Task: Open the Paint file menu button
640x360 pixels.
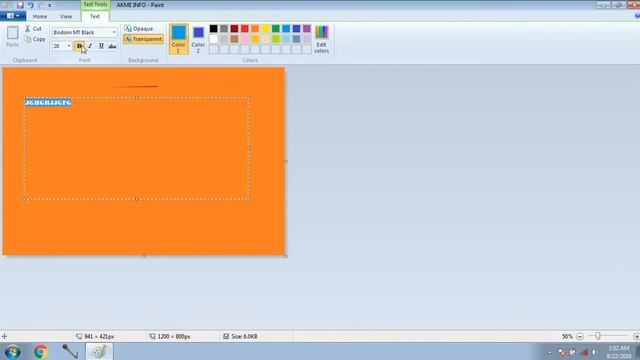Action: point(13,16)
